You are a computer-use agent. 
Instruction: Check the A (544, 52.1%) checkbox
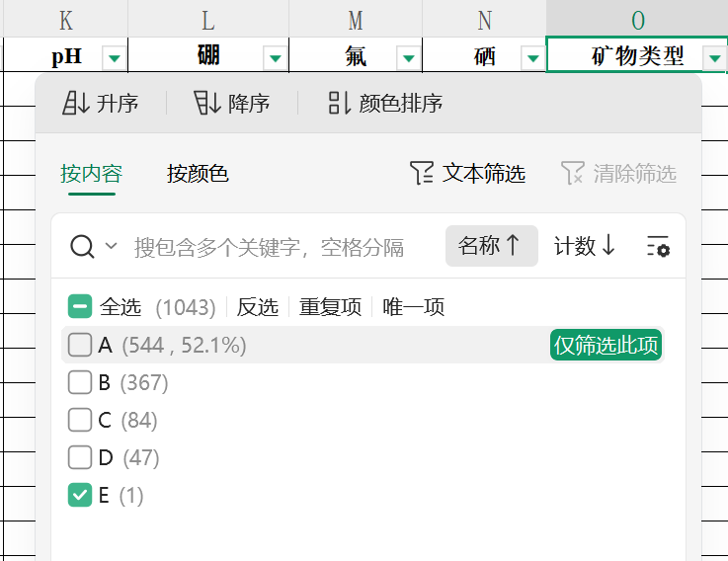pos(79,345)
